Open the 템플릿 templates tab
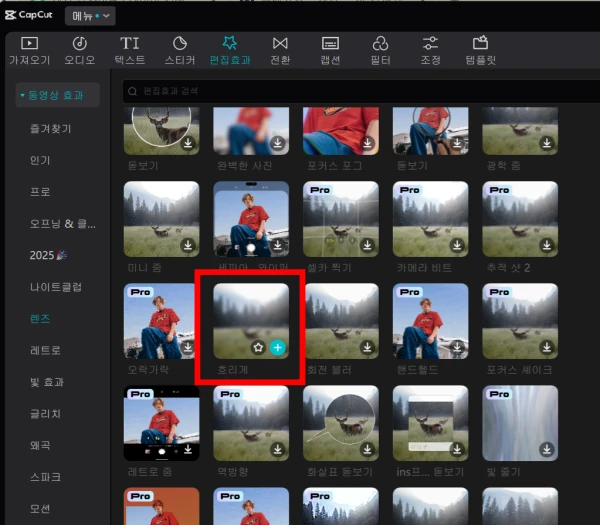This screenshot has height=525, width=600. click(x=481, y=51)
